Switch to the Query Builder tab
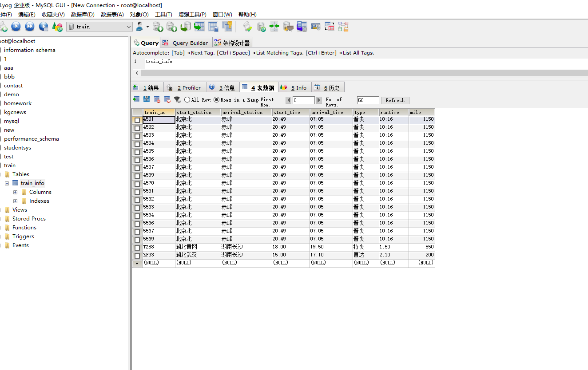The height and width of the screenshot is (370, 588). pyautogui.click(x=185, y=43)
